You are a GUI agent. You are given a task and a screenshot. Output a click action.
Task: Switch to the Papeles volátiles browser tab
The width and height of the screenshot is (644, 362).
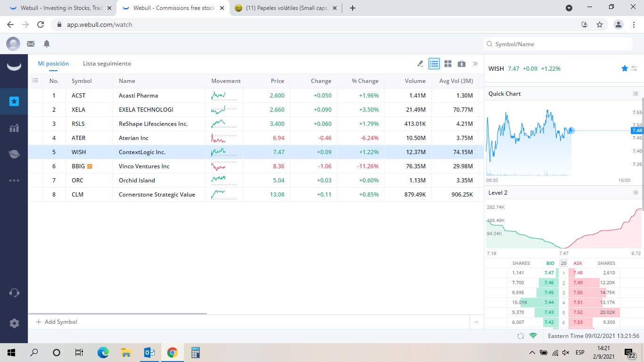(x=286, y=8)
